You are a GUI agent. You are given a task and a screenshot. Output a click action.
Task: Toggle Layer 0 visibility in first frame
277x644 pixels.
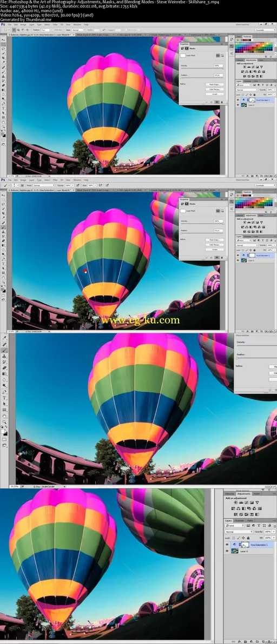click(x=238, y=105)
